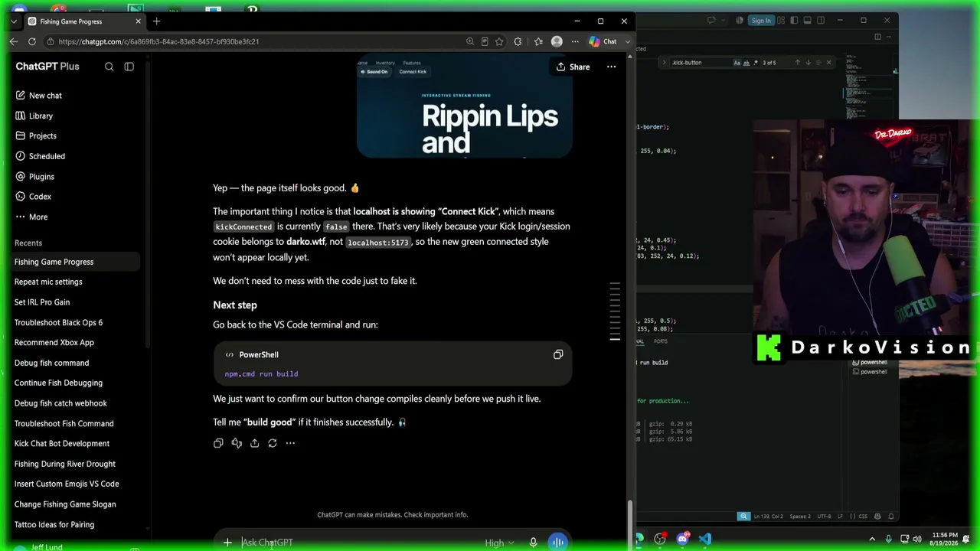
Task: Open Scheduled in ChatGPT sidebar
Action: [47, 156]
